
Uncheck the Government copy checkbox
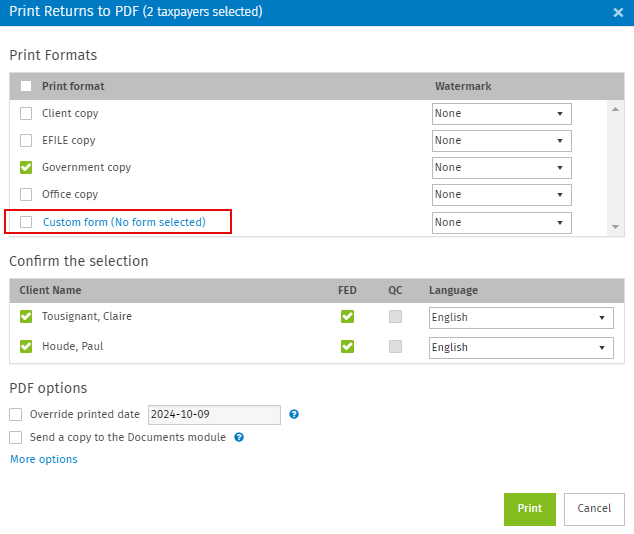point(26,167)
